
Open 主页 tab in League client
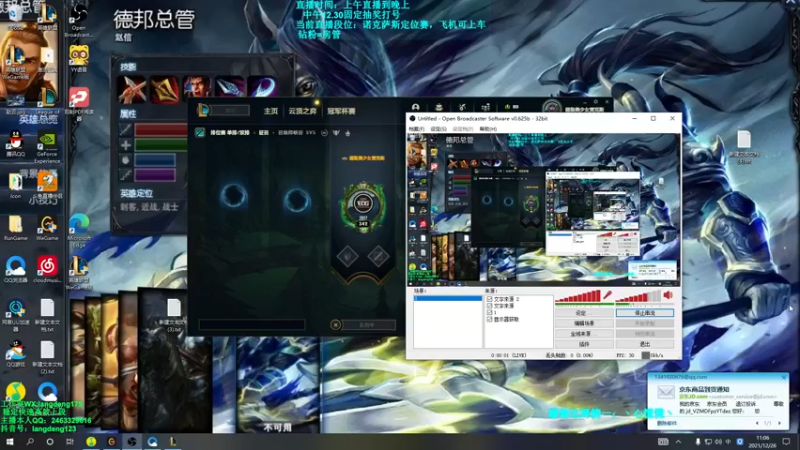(x=271, y=111)
